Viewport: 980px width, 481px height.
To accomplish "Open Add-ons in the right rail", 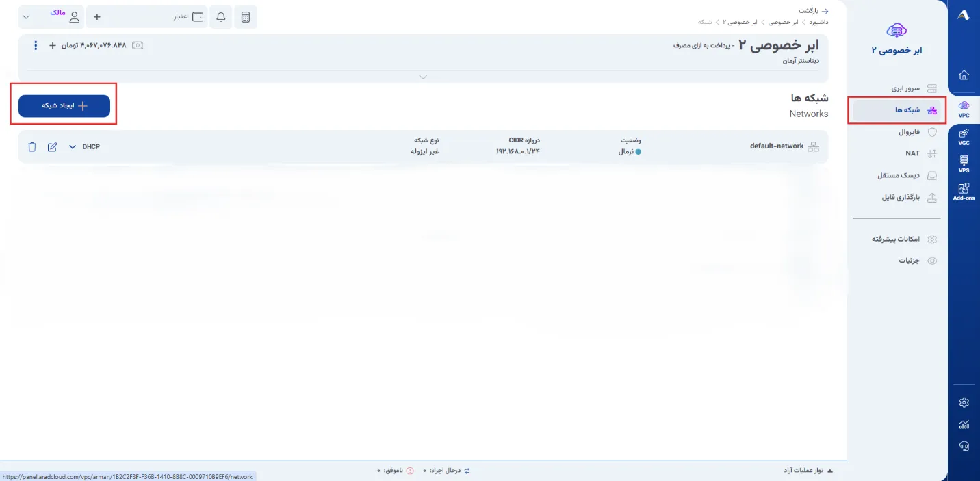I will point(964,192).
